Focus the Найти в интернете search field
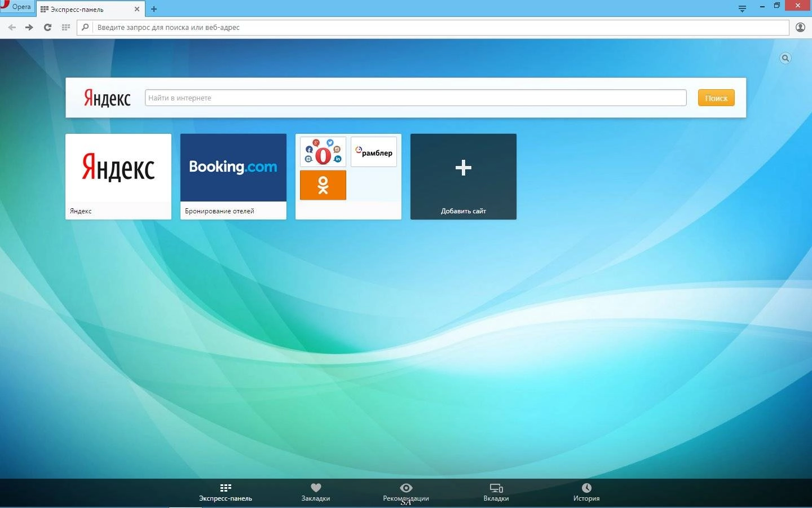This screenshot has width=812, height=508. pos(416,98)
